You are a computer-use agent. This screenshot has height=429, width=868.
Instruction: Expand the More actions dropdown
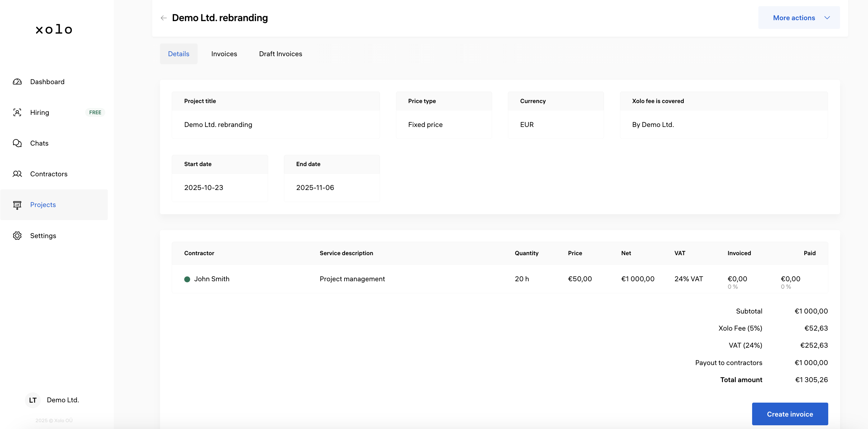click(x=799, y=17)
